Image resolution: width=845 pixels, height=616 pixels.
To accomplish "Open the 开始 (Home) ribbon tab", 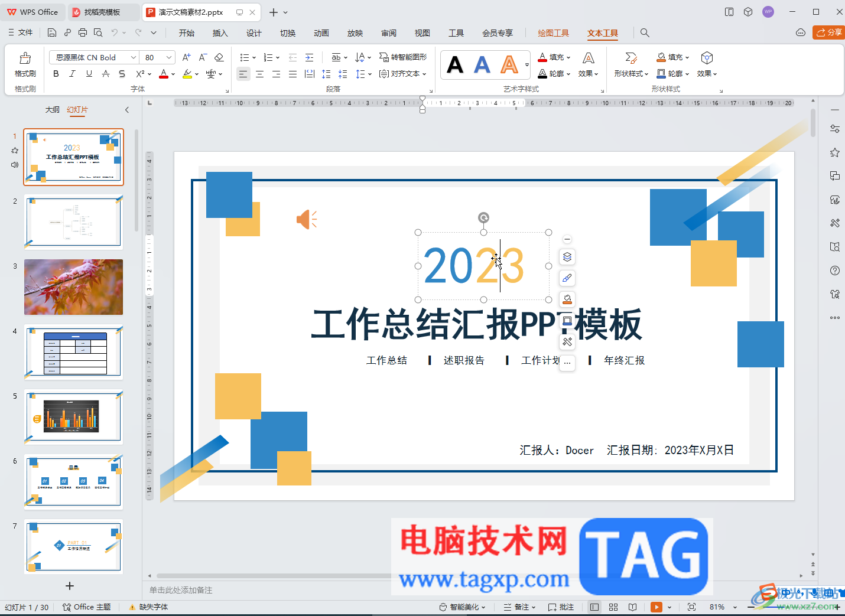I will tap(187, 33).
